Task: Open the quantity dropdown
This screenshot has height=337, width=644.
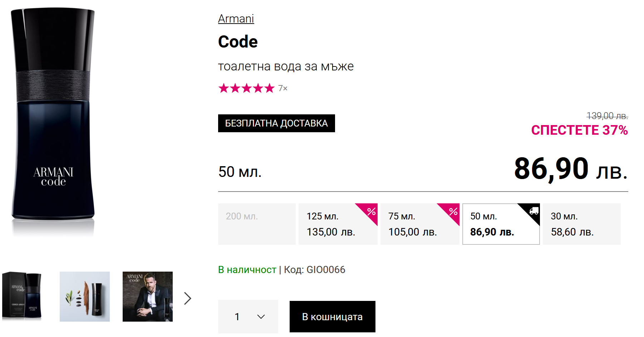Action: [x=248, y=317]
